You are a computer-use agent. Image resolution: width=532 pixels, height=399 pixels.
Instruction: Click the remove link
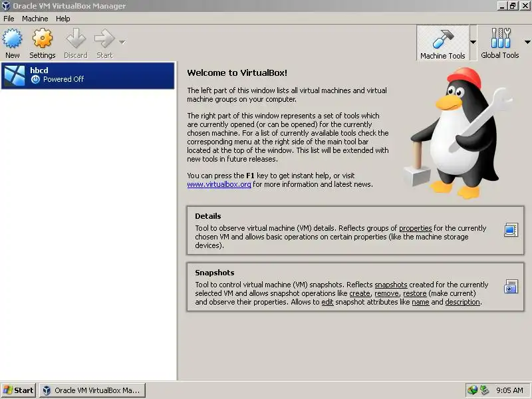pos(386,293)
